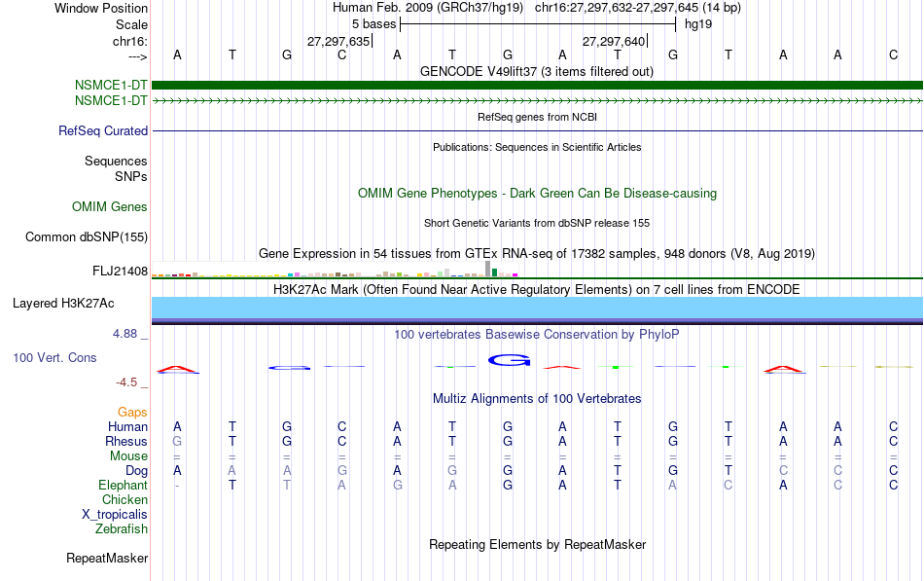Click the large blue G conservation logo
The height and width of the screenshot is (581, 924).
click(x=509, y=360)
